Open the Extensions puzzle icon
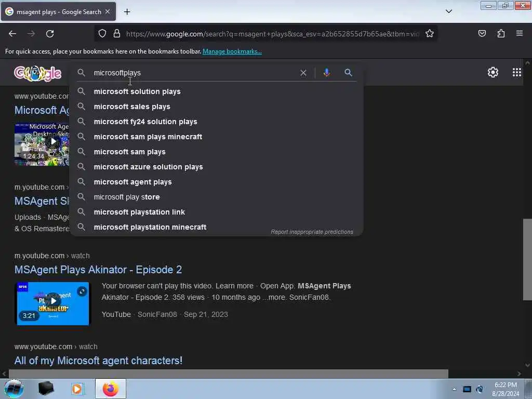The width and height of the screenshot is (532, 399). pos(501,34)
